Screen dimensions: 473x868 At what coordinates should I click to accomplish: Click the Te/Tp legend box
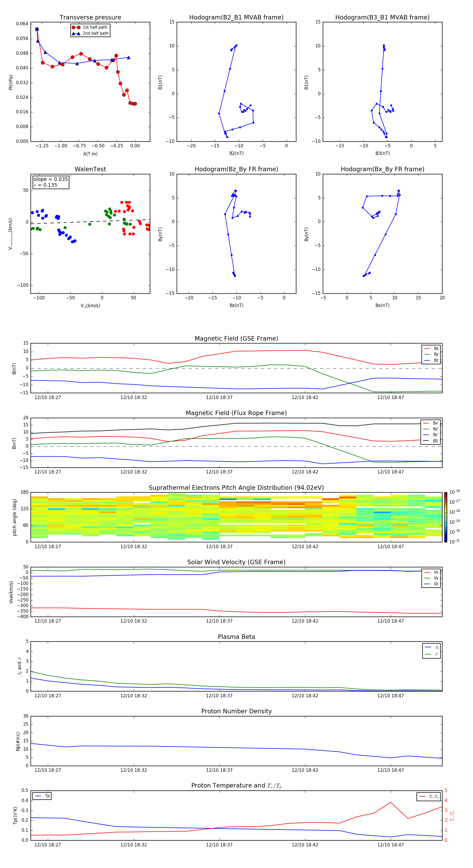point(429,797)
